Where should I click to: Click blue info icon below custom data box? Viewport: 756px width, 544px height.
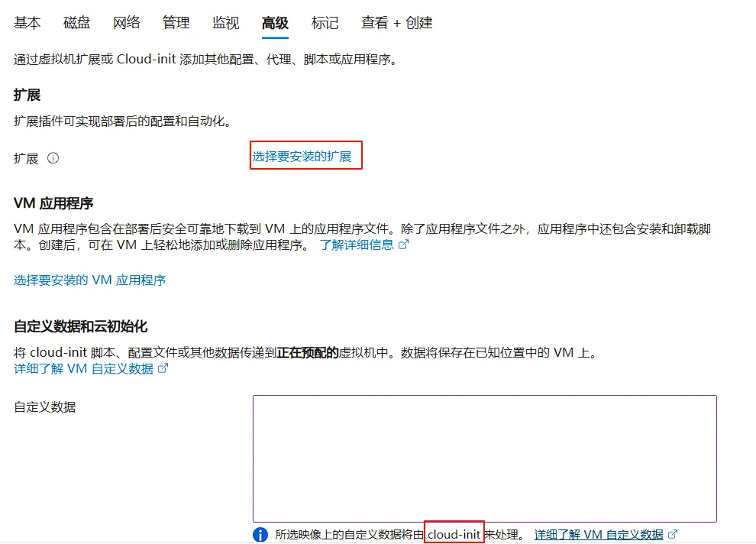260,535
